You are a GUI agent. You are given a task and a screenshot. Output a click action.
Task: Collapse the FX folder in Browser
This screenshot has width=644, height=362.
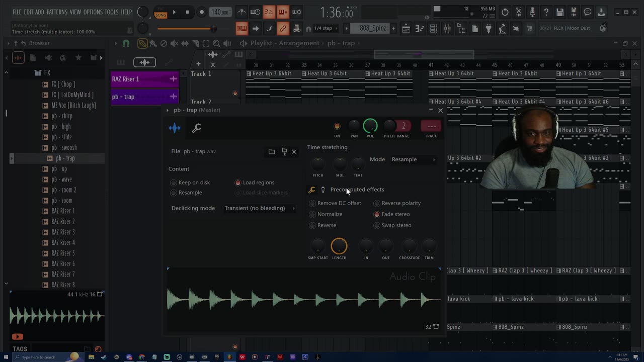[x=43, y=73]
